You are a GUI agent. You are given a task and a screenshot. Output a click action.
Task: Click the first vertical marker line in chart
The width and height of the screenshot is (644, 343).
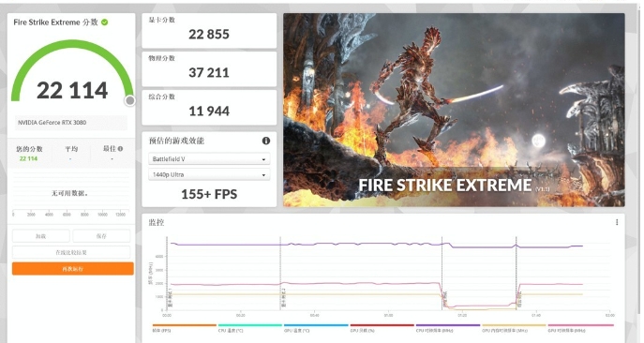(x=167, y=273)
